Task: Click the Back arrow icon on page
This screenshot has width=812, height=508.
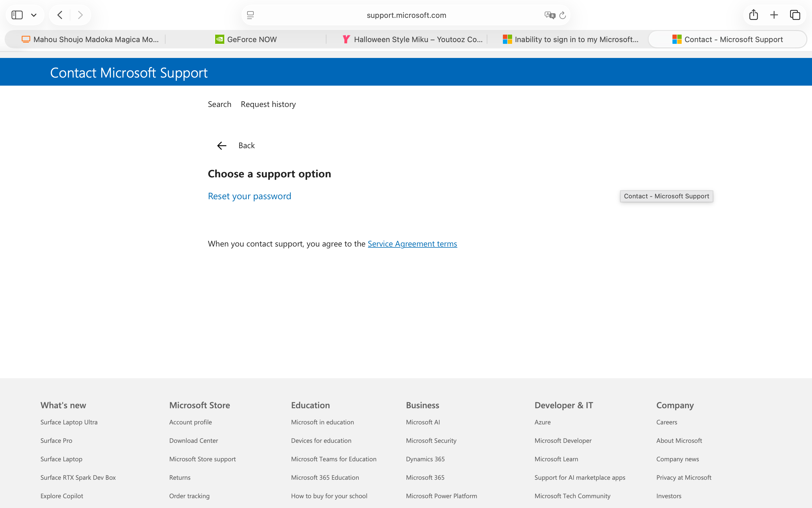Action: (x=222, y=146)
